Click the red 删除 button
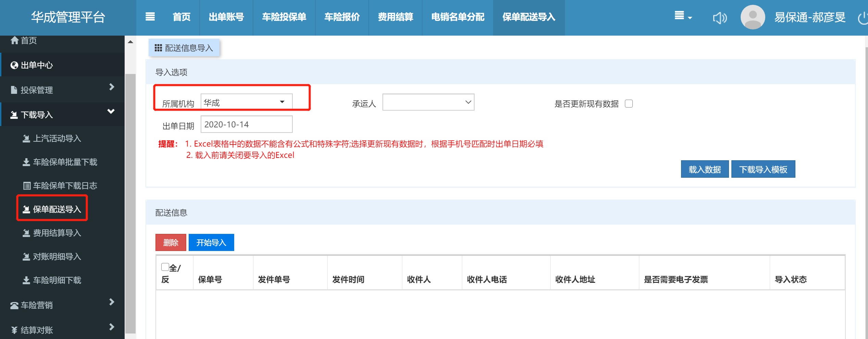Viewport: 868px width, 339px height. pos(171,242)
